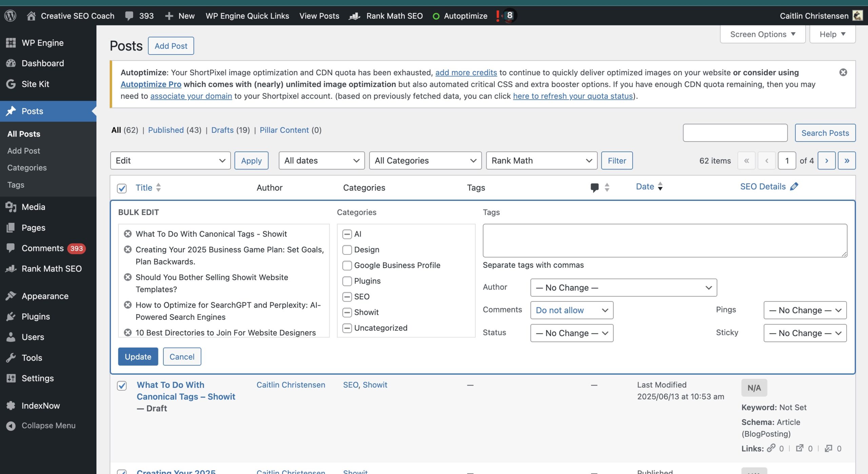Expand the Author No Change dropdown

(x=623, y=288)
